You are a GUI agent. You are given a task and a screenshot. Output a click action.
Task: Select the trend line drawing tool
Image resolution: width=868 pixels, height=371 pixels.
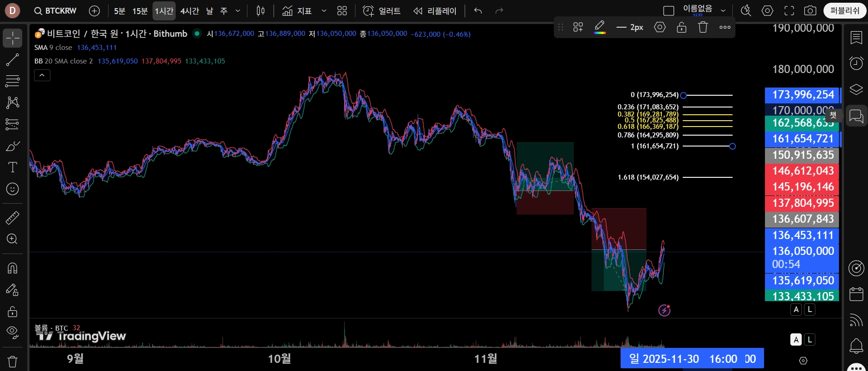(13, 59)
